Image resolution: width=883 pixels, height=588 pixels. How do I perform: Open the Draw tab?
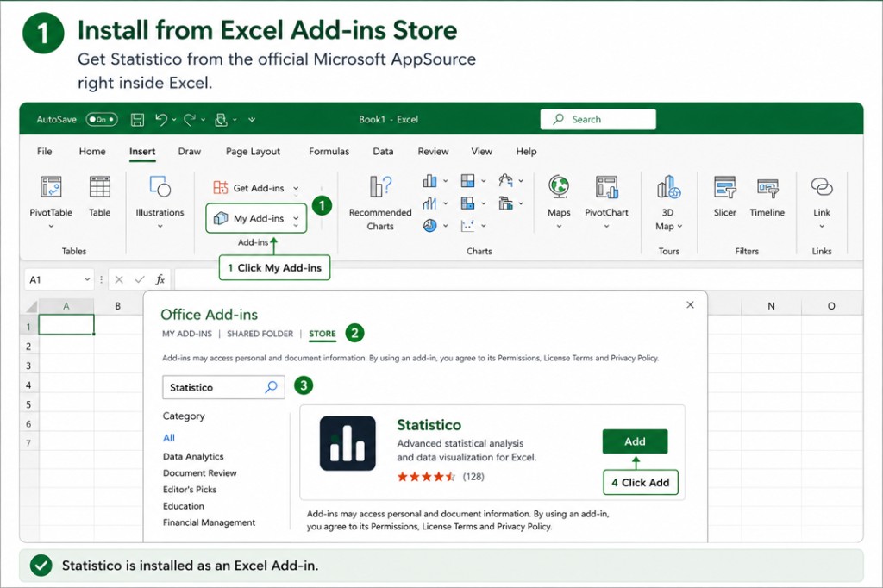[189, 152]
